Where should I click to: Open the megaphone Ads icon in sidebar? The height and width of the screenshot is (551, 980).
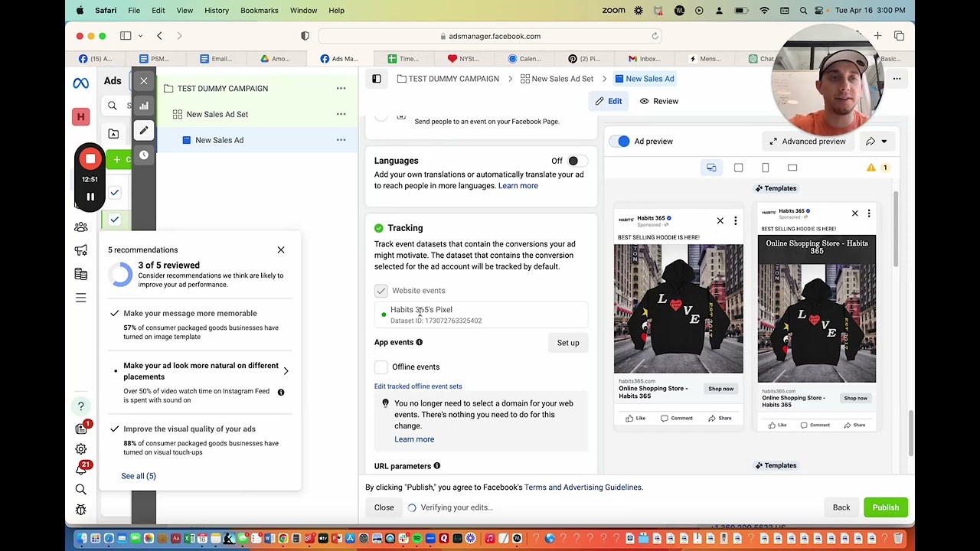pos(80,250)
